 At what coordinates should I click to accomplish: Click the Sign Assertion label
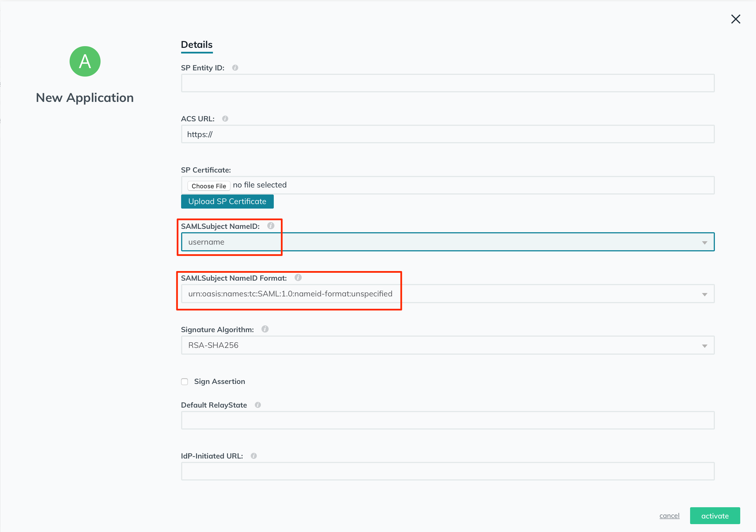coord(220,381)
